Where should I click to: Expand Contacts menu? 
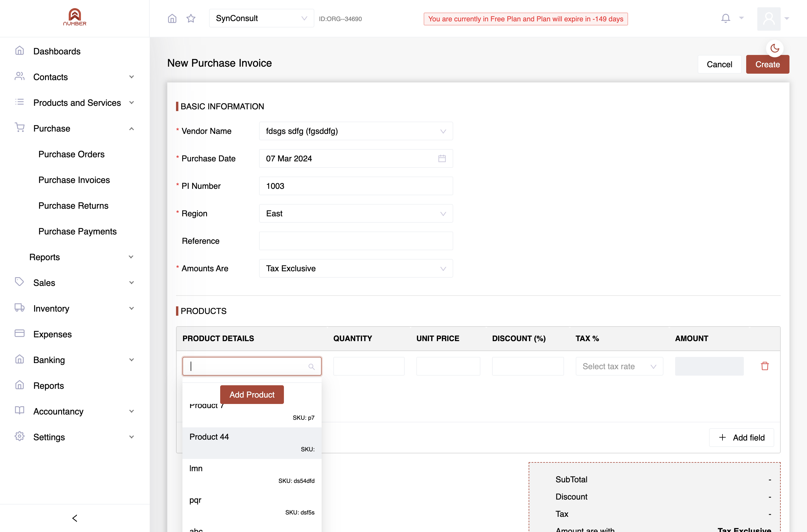point(74,77)
